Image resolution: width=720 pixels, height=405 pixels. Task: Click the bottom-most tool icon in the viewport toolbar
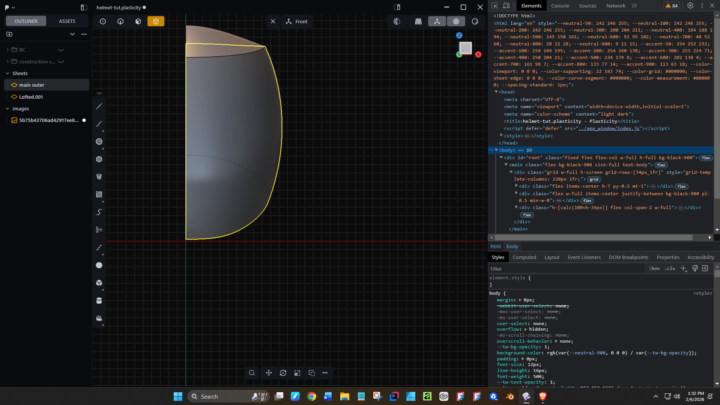(x=99, y=318)
